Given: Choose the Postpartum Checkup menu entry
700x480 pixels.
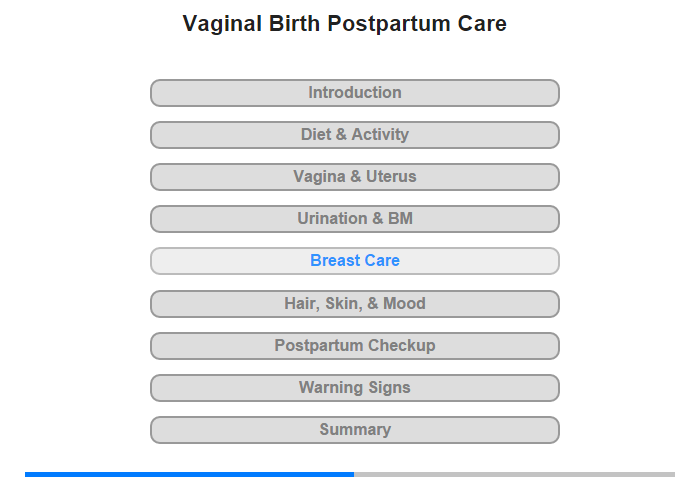Looking at the screenshot, I should pyautogui.click(x=354, y=346).
